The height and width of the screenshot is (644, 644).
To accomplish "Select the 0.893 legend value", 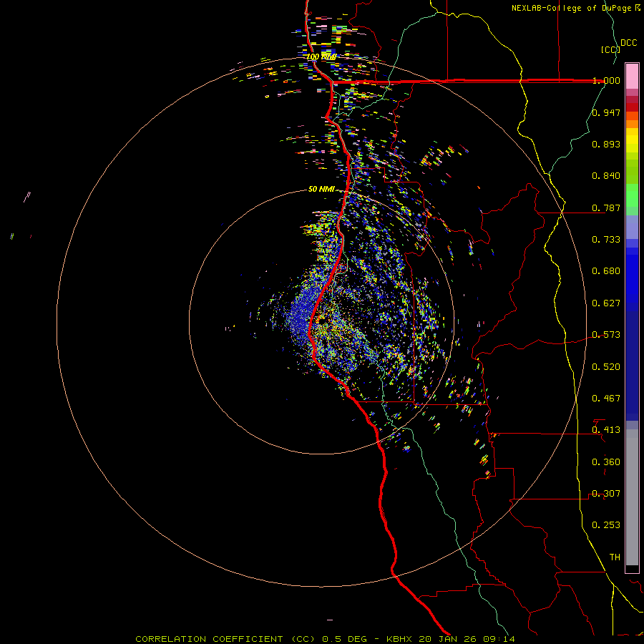I will pos(606,144).
